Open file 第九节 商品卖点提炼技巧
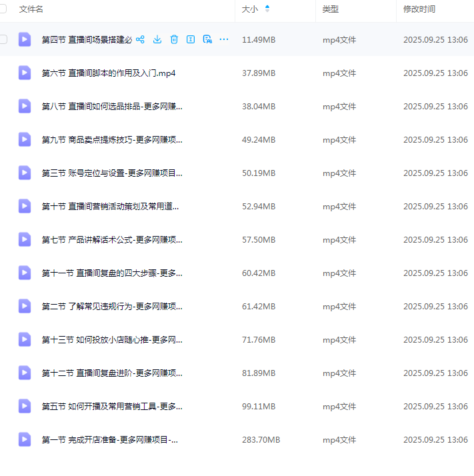The image size is (474, 476). pyautogui.click(x=112, y=140)
